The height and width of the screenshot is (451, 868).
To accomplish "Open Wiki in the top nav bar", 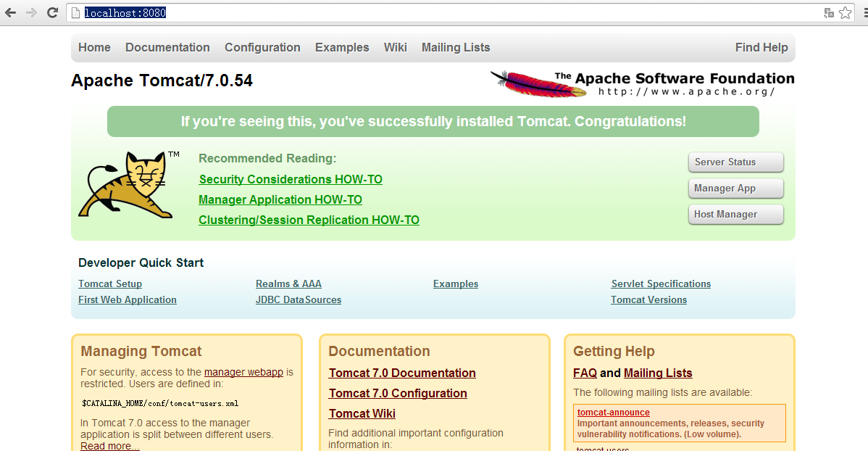I will pos(396,48).
